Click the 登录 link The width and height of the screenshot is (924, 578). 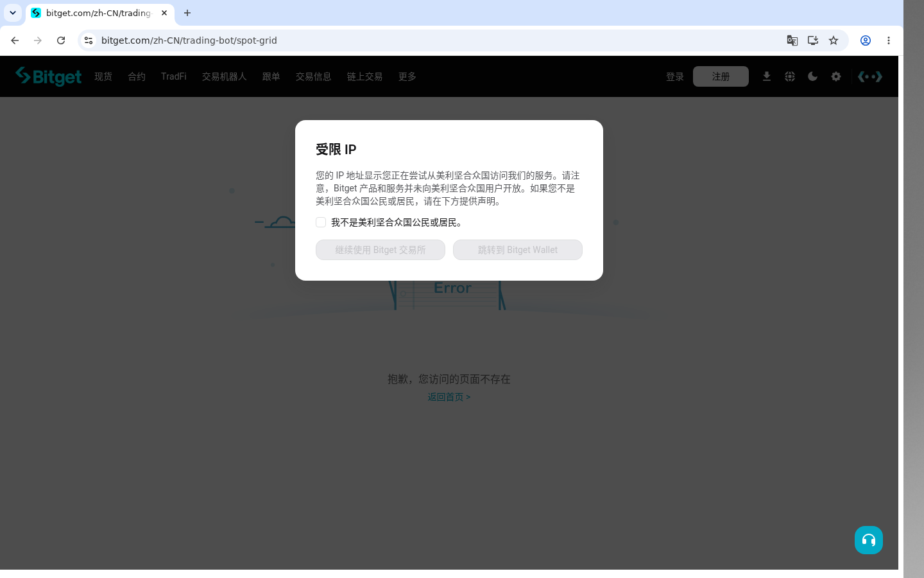pyautogui.click(x=675, y=76)
